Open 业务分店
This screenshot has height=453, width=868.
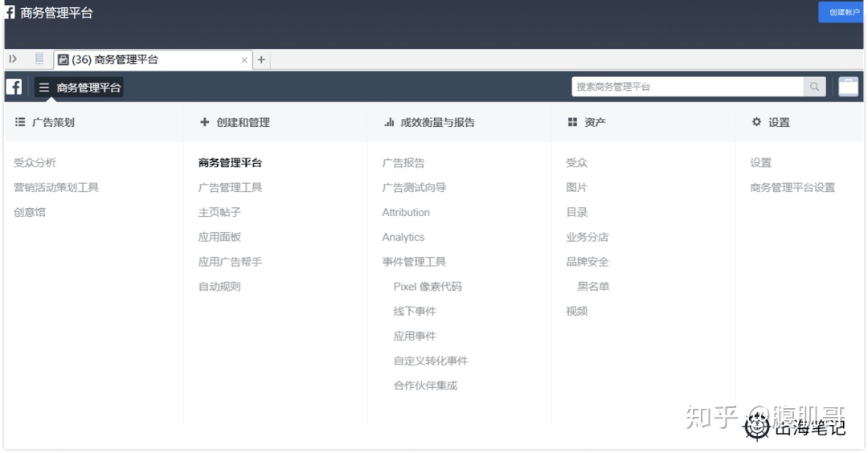click(588, 237)
